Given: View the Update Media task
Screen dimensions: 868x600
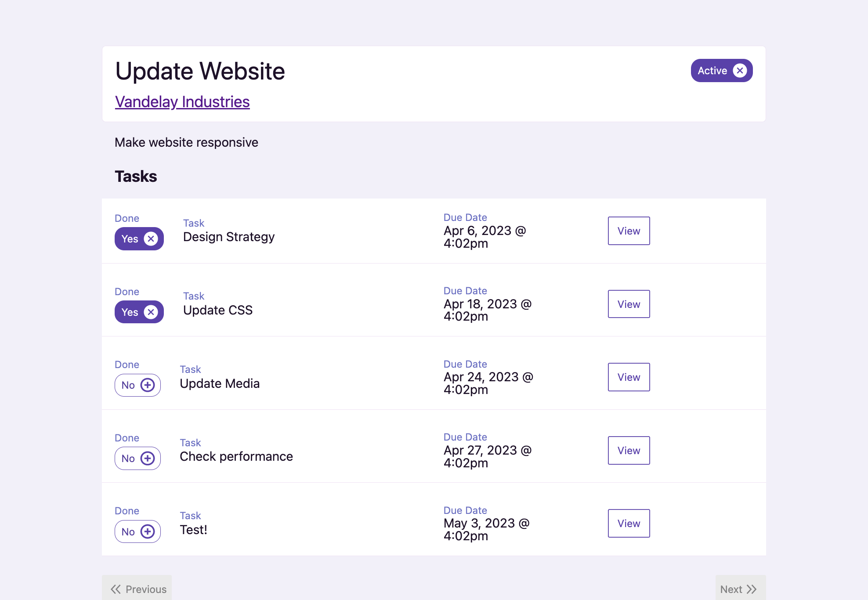Looking at the screenshot, I should click(629, 377).
